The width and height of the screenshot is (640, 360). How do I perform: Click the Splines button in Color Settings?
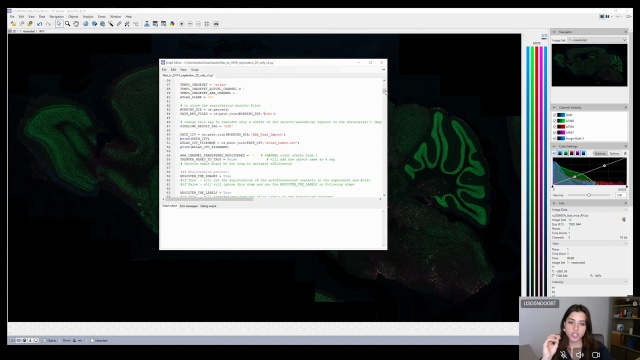614,153
